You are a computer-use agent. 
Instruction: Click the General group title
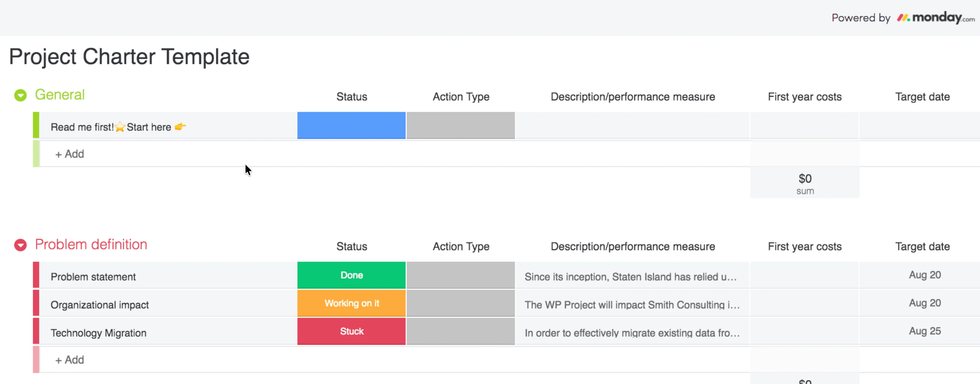60,95
